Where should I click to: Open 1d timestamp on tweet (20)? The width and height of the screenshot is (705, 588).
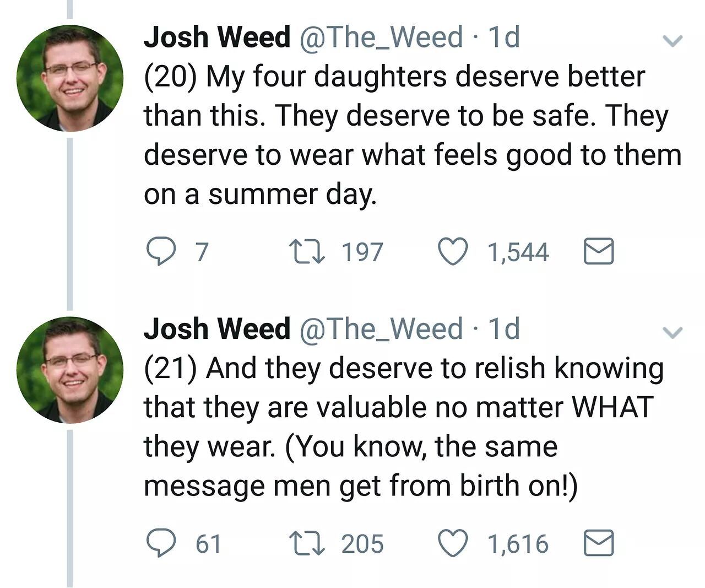(504, 37)
